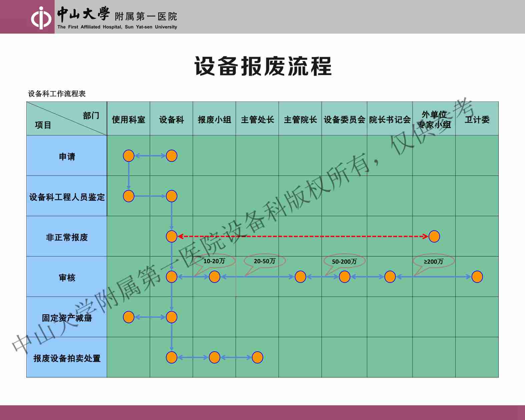Click the 50-200万 callout bubble
Image resolution: width=525 pixels, height=420 pixels.
pyautogui.click(x=344, y=262)
